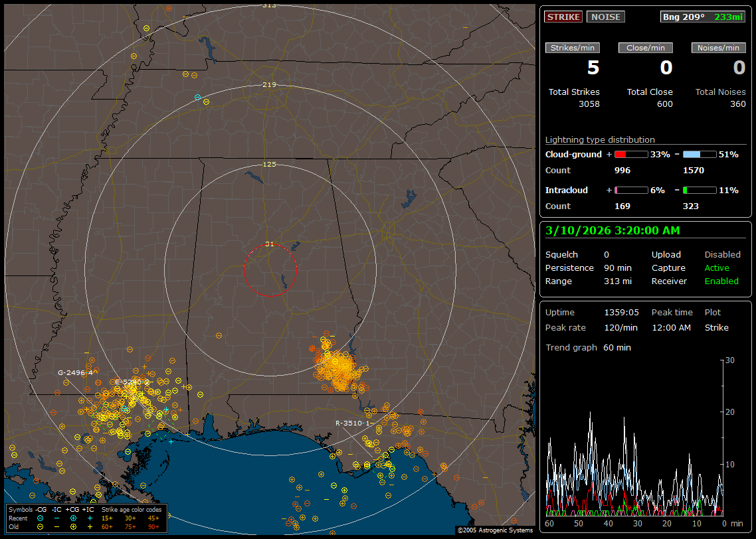Toggle the Receiver Enabled status
Viewport: 756px width, 539px height.
pos(721,281)
